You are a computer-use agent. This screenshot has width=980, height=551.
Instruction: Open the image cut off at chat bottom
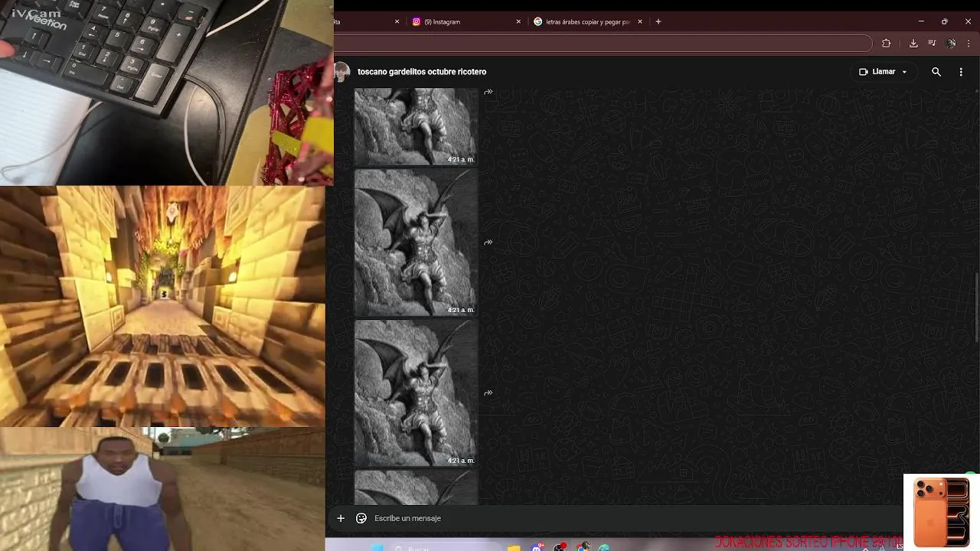pyautogui.click(x=416, y=487)
